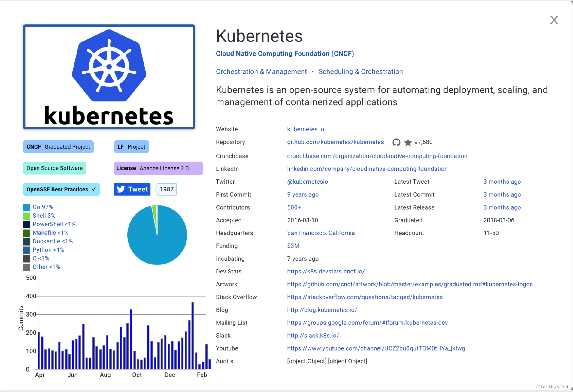Click the Shell 3% green swatch
This screenshot has width=573, height=392.
[26, 216]
